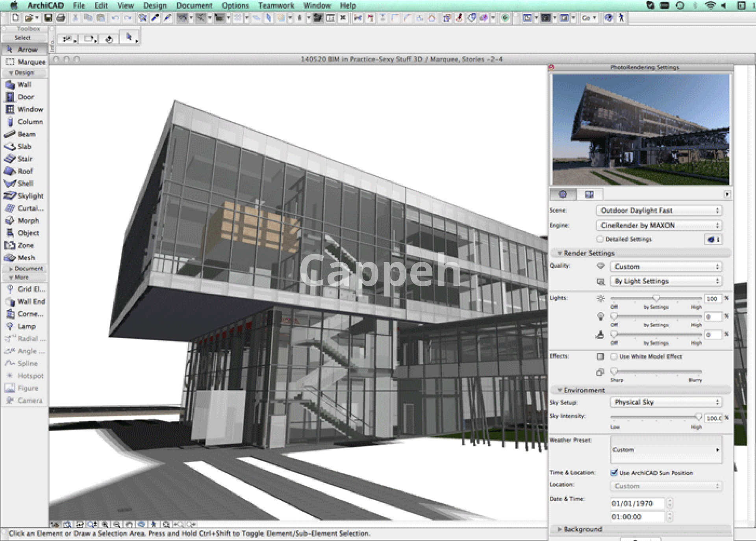Choose the Morph tool
This screenshot has height=541, width=756.
[28, 220]
